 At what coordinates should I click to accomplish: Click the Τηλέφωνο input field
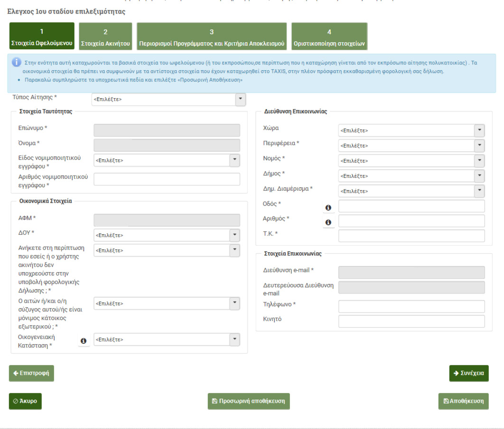coord(411,306)
